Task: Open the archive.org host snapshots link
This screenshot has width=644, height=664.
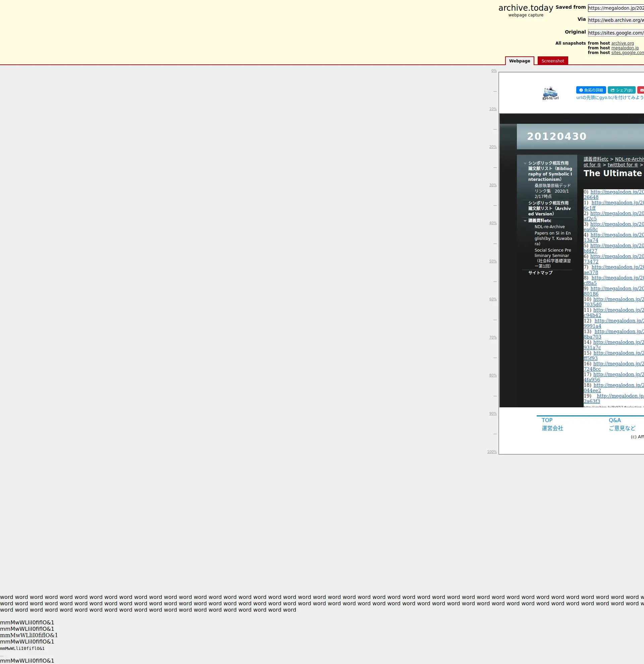Action: [x=622, y=43]
